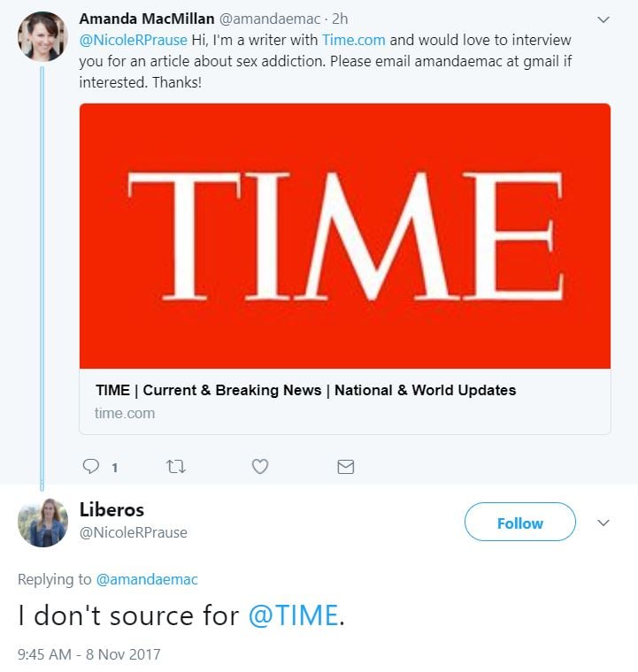The height and width of the screenshot is (672, 638).
Task: Expand options chevron beside Follow button
Action: tap(603, 523)
